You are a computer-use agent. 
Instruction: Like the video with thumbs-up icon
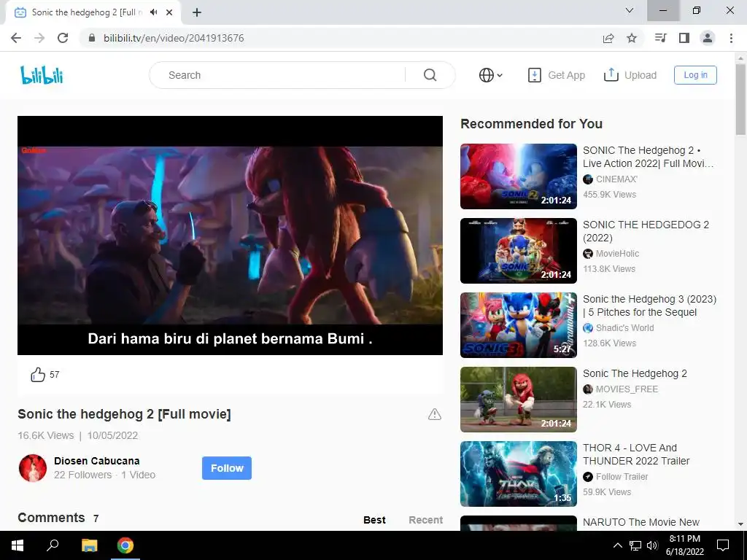[38, 375]
